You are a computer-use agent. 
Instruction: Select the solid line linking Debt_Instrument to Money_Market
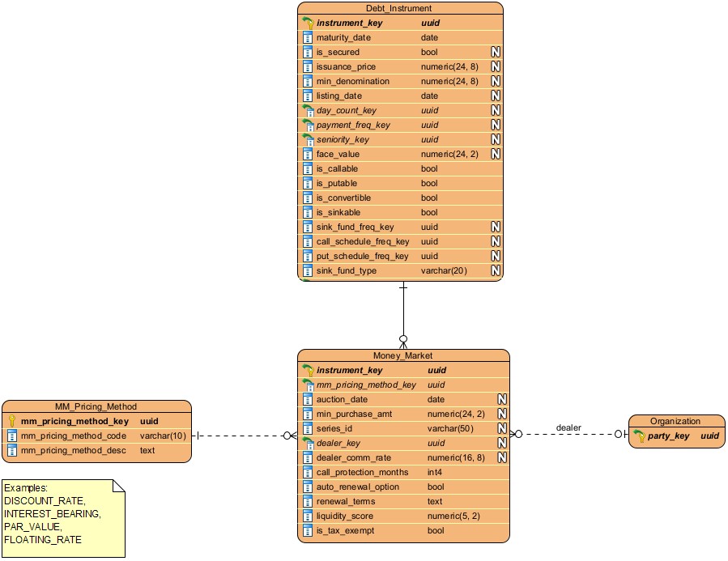pos(403,312)
